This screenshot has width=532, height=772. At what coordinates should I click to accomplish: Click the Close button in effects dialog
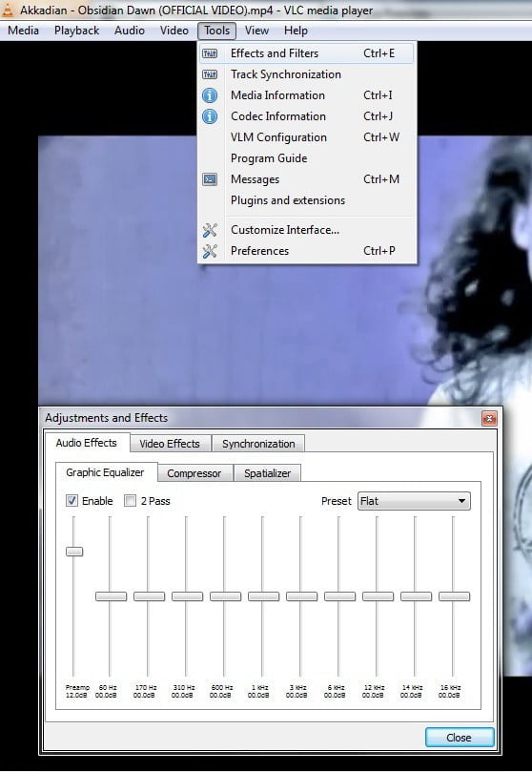coord(460,737)
